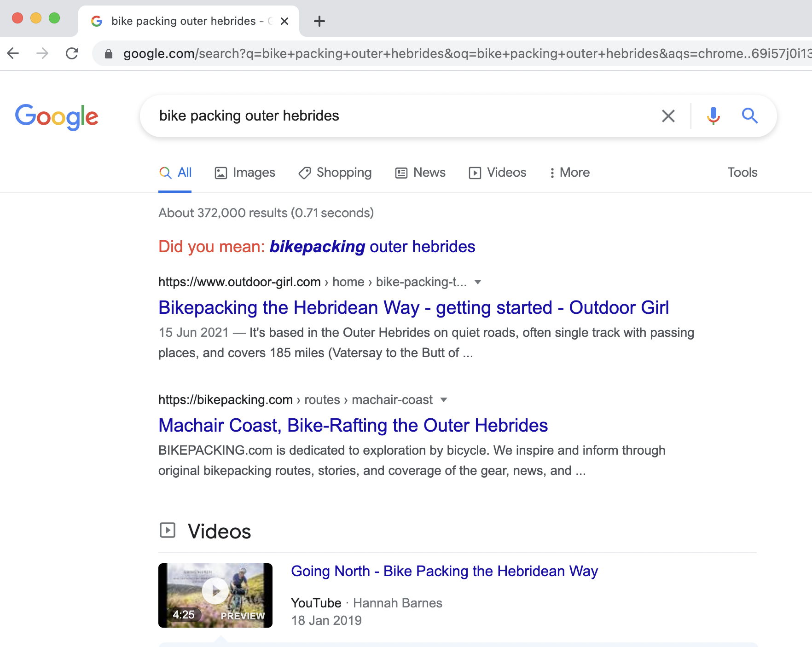Switch to the News tab

pyautogui.click(x=420, y=173)
